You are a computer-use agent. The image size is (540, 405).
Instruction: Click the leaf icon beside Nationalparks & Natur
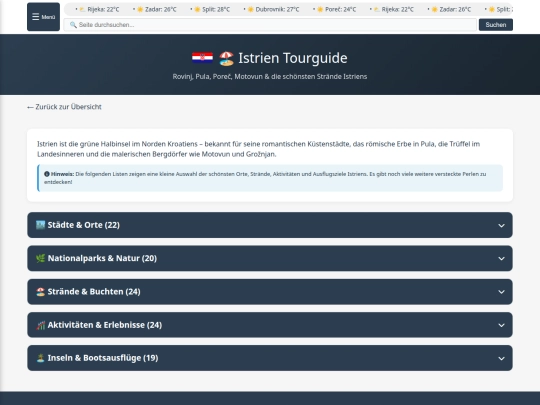pyautogui.click(x=41, y=258)
